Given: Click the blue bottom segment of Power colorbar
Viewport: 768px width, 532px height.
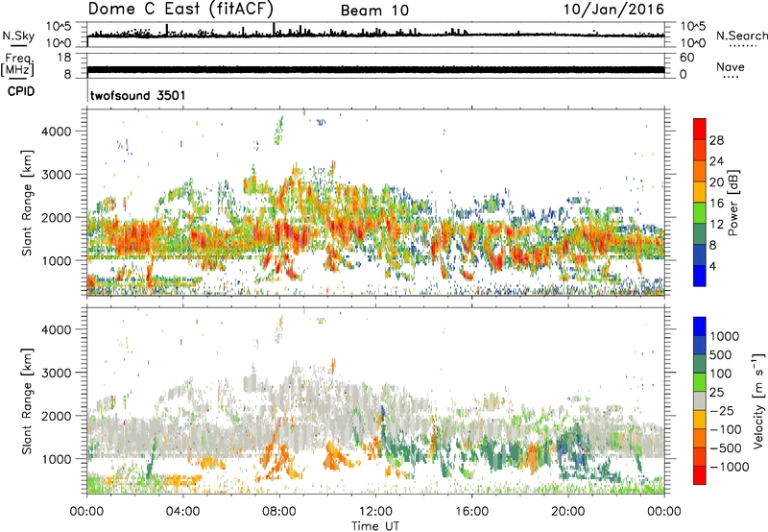Looking at the screenshot, I should 700,276.
